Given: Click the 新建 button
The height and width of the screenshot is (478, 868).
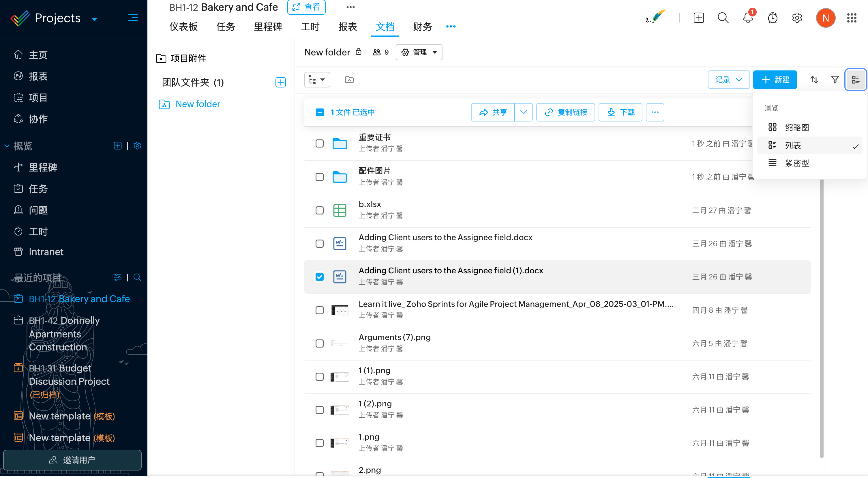Looking at the screenshot, I should click(775, 80).
